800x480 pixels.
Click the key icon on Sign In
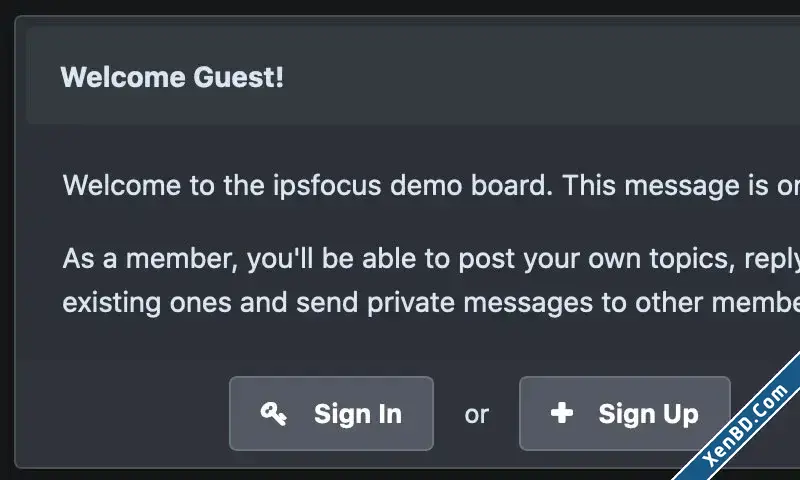[x=273, y=413]
